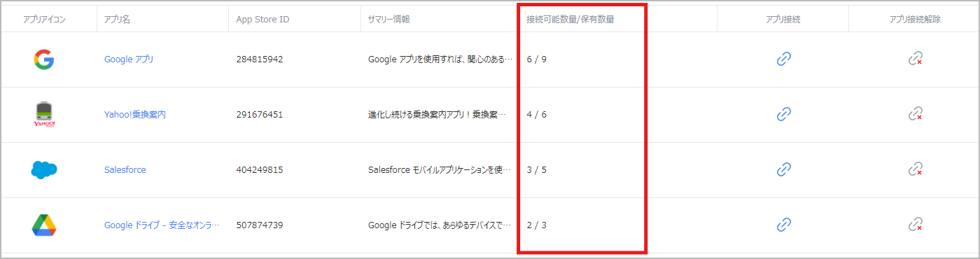Disconnect Salesforce using the unlink icon
980x259 pixels.
click(915, 169)
